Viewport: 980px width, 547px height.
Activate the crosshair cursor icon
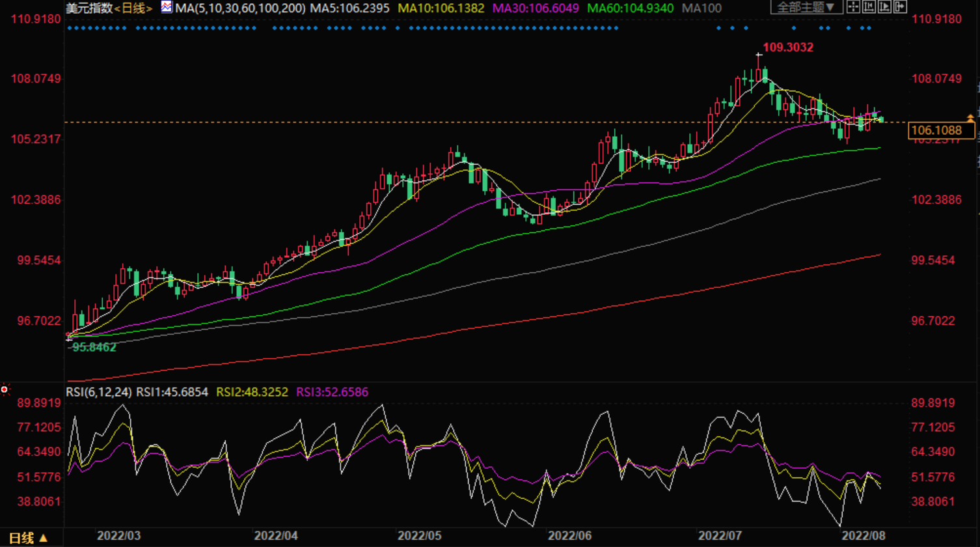click(852, 8)
